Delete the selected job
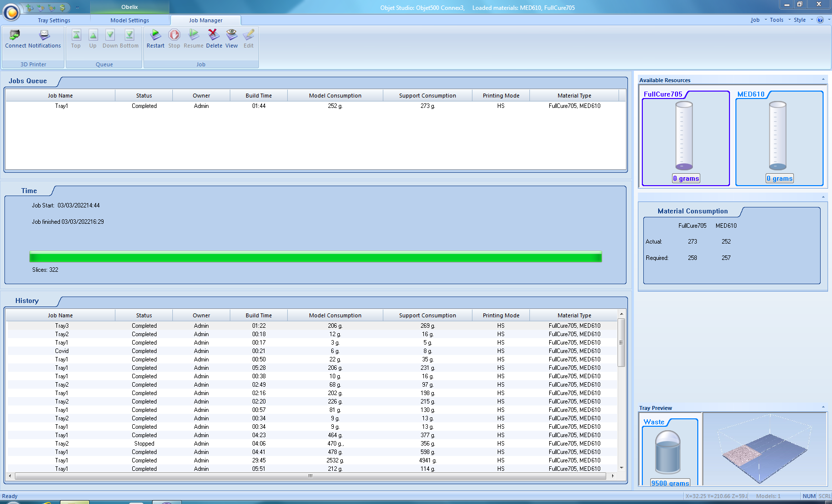Screen dimensions: 832x504 pyautogui.click(x=214, y=39)
